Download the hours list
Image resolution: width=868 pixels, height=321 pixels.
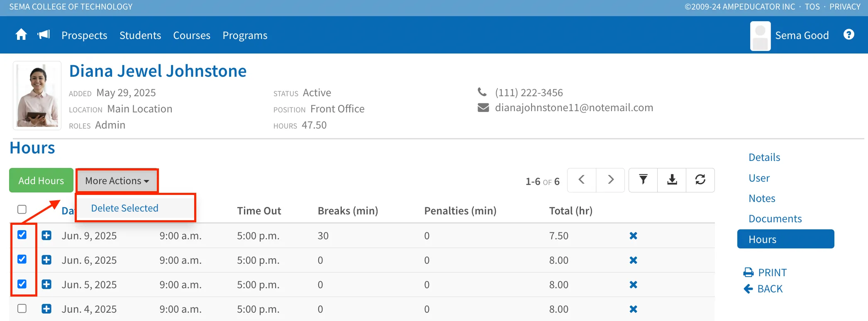click(x=672, y=180)
